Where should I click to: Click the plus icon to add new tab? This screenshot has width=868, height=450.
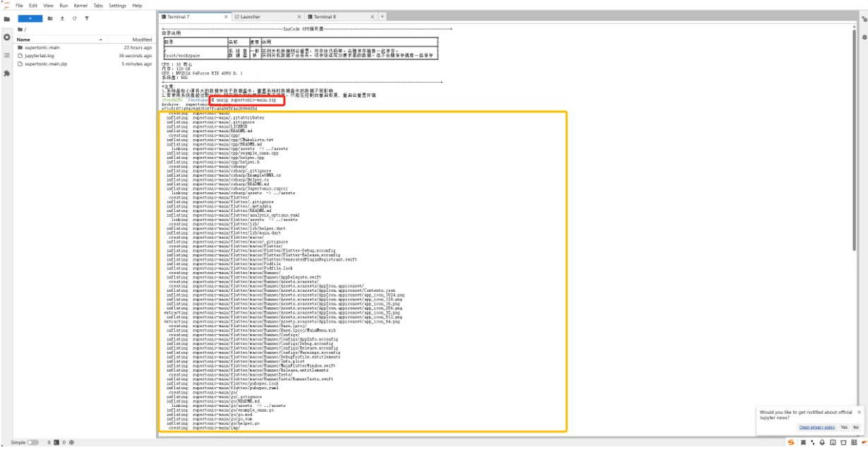coord(382,16)
